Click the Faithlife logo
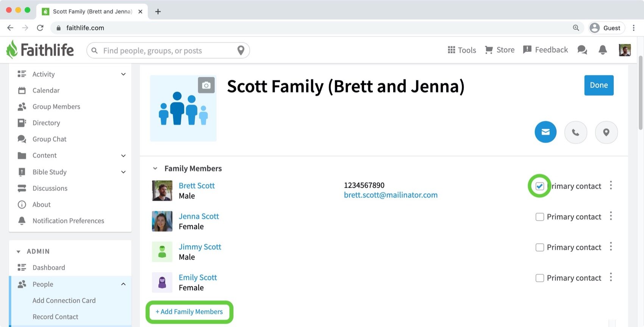 click(40, 50)
